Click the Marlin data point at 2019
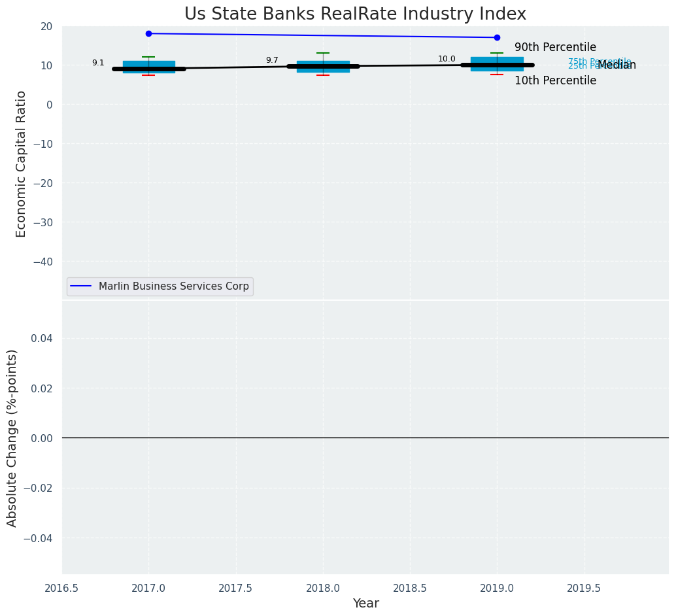676x616 pixels. pyautogui.click(x=497, y=37)
